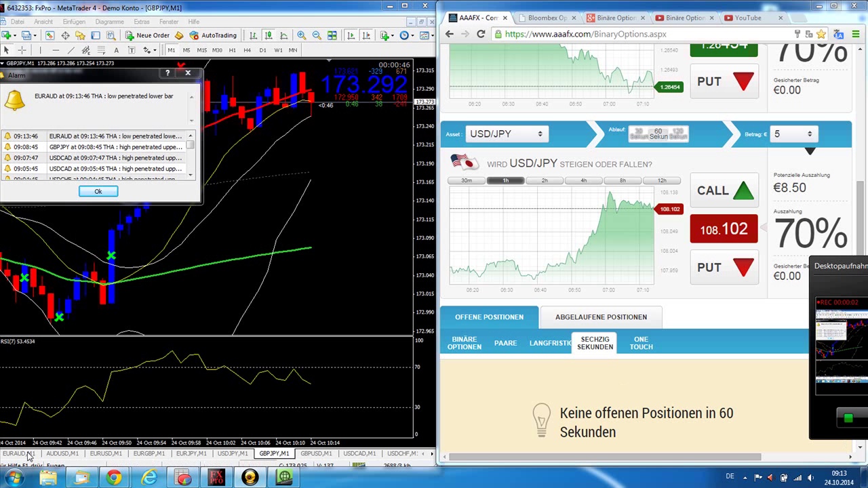Click the Neue Order toolbar button
Image resolution: width=868 pixels, height=488 pixels.
pos(146,35)
